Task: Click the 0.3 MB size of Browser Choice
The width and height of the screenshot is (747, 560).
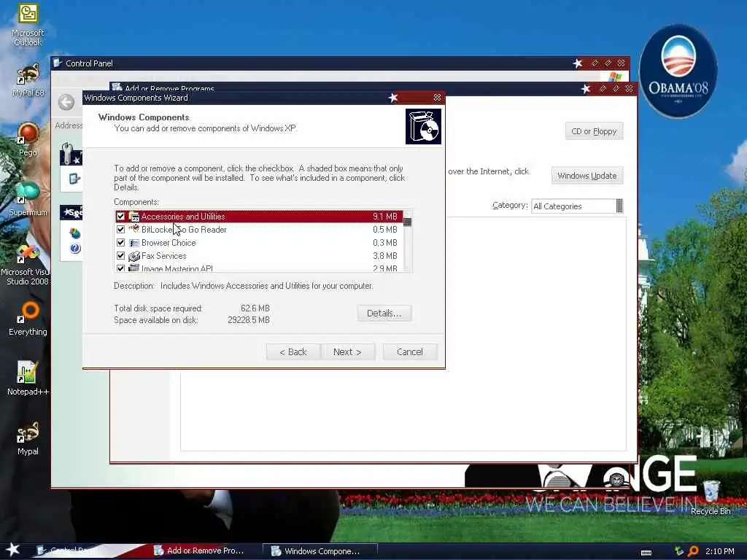Action: tap(385, 243)
